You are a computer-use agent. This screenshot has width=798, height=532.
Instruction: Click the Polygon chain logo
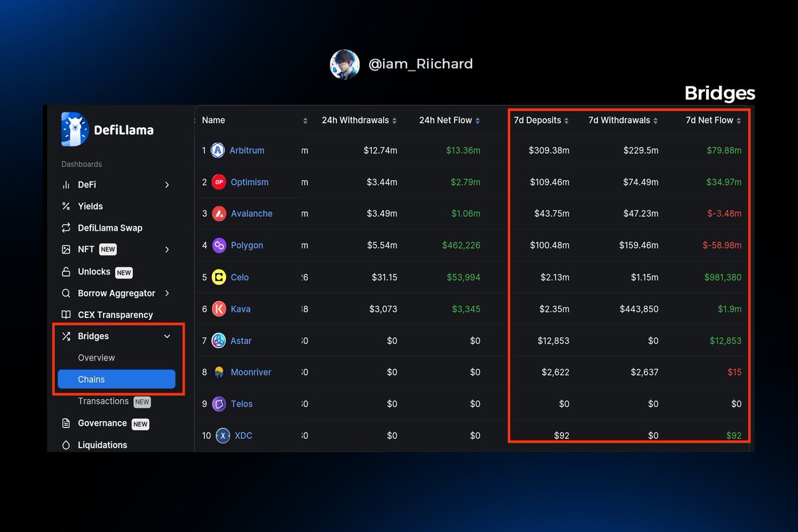(219, 245)
